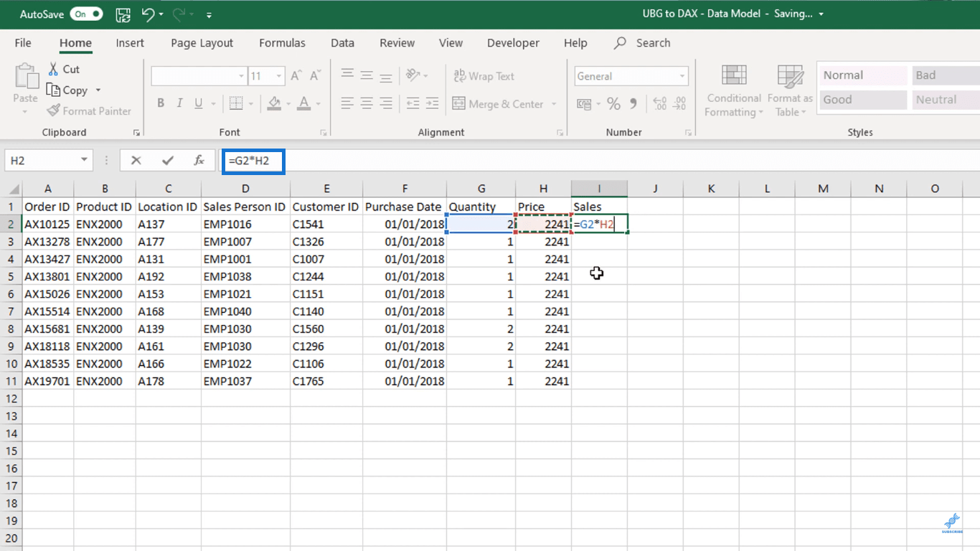Open the Format as Table menu

pyautogui.click(x=790, y=91)
